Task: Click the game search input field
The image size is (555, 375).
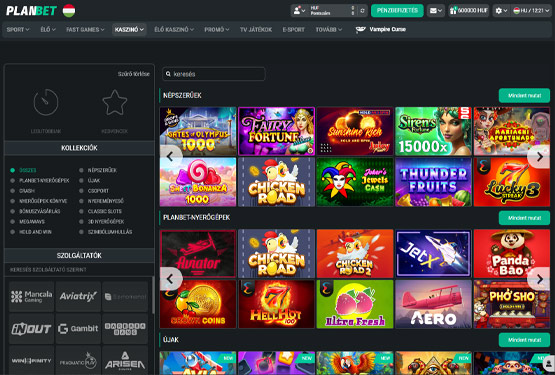Action: point(214,74)
